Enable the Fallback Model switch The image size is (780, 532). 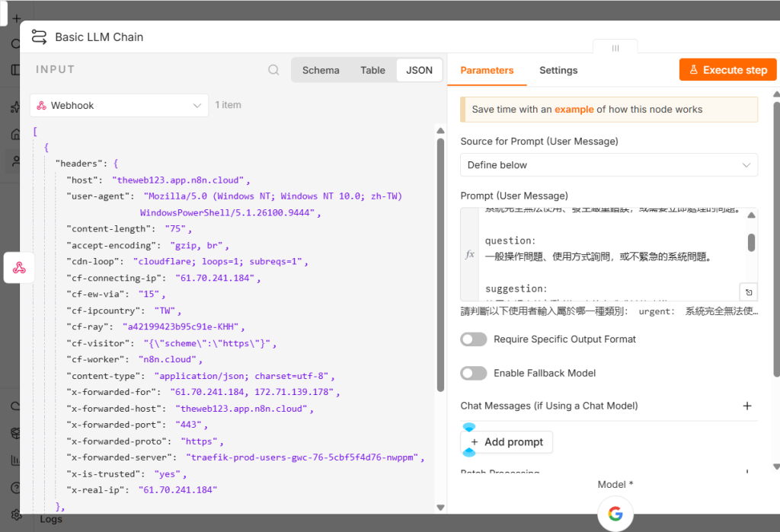(474, 374)
